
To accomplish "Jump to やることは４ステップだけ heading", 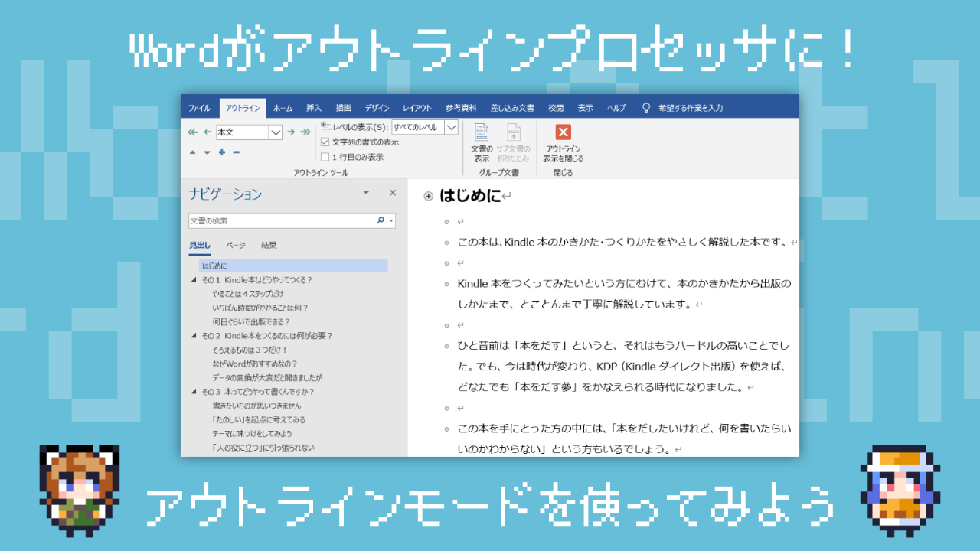I will [248, 294].
